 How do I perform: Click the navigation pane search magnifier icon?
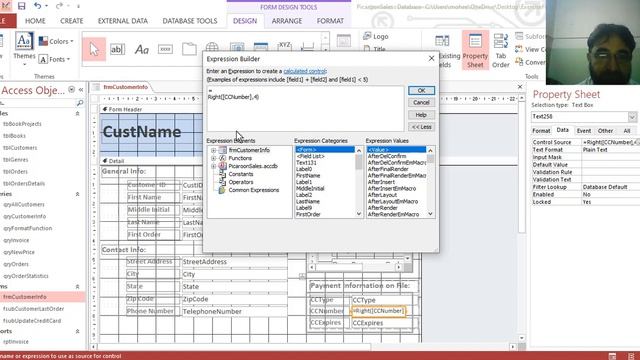point(80,103)
